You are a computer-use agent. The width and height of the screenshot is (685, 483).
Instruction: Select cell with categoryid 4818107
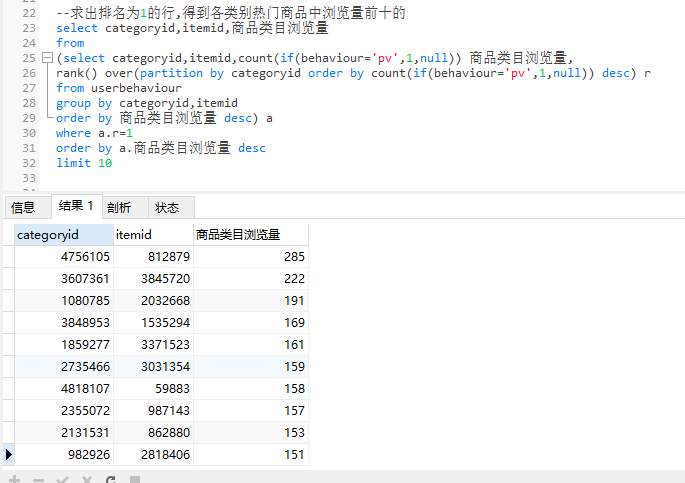pyautogui.click(x=64, y=389)
